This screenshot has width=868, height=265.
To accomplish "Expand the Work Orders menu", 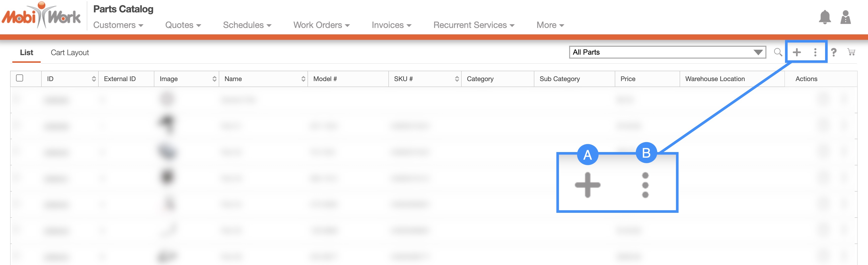I will (x=321, y=25).
